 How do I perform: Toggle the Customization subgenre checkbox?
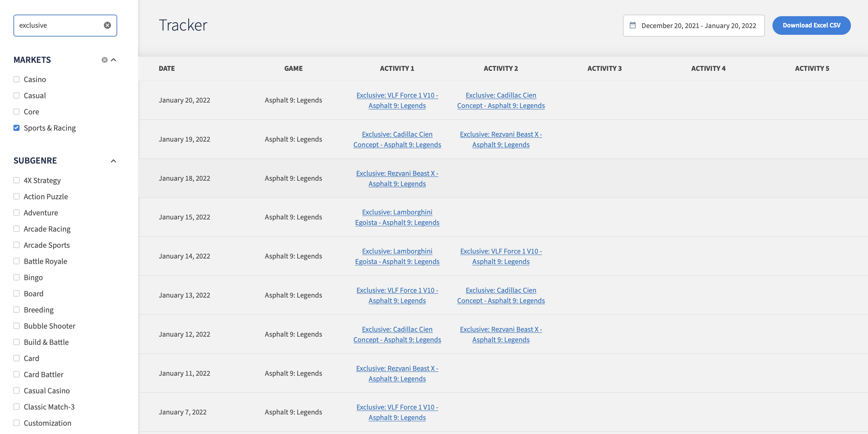pos(16,423)
